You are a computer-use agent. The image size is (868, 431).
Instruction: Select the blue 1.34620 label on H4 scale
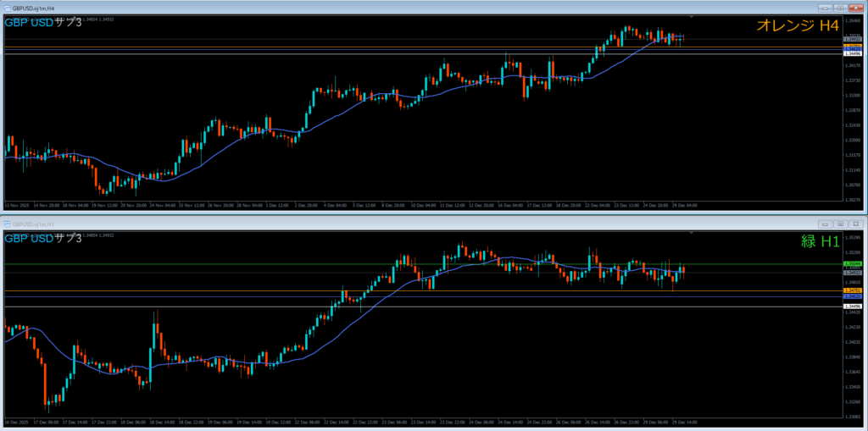(x=852, y=48)
